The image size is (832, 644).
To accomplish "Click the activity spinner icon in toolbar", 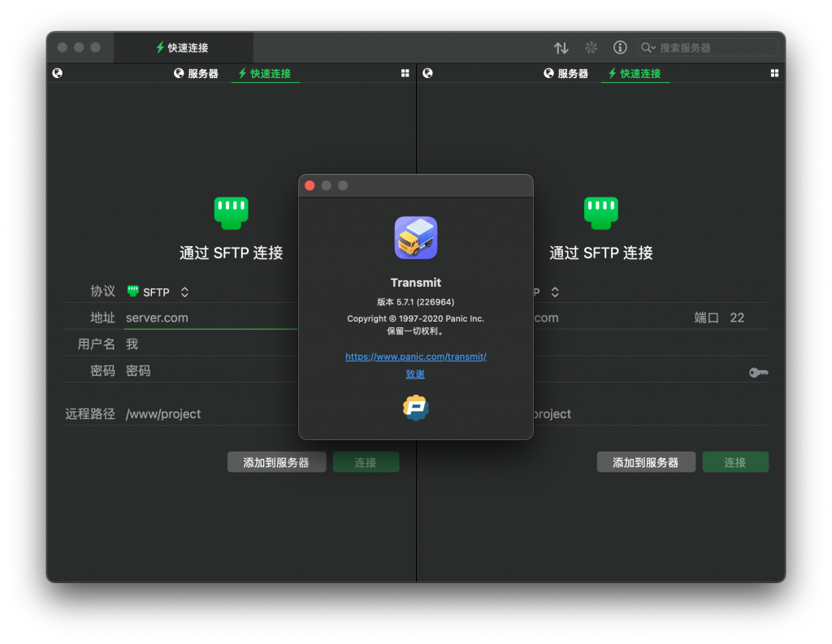I will [x=591, y=48].
